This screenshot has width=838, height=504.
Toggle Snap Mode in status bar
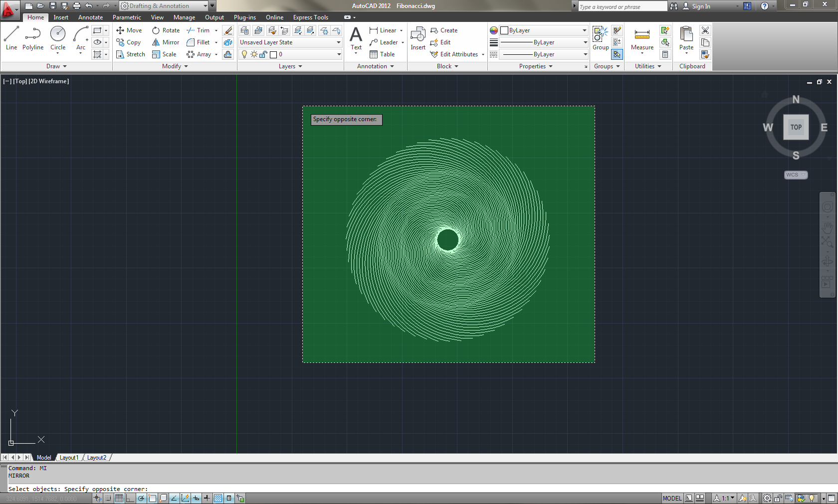tap(108, 498)
